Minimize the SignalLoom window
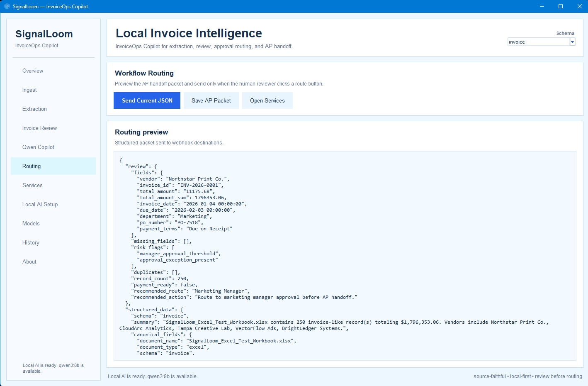588x386 pixels. [x=542, y=6]
